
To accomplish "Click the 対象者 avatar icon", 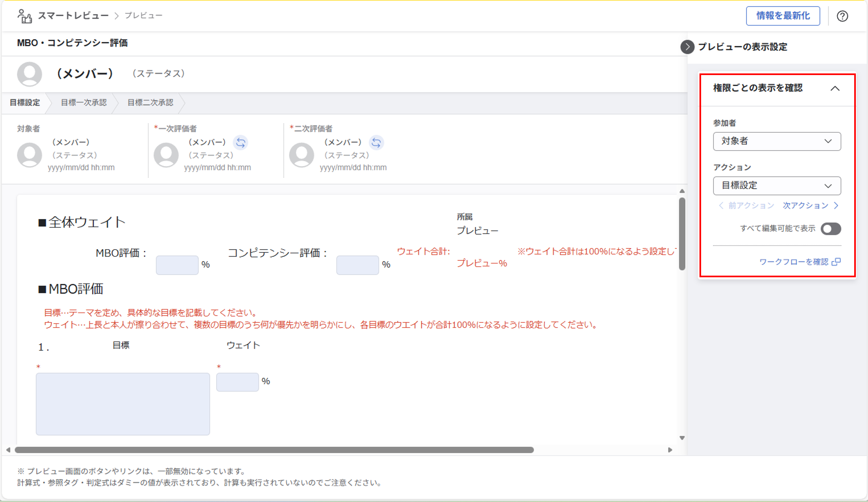I will tap(30, 155).
